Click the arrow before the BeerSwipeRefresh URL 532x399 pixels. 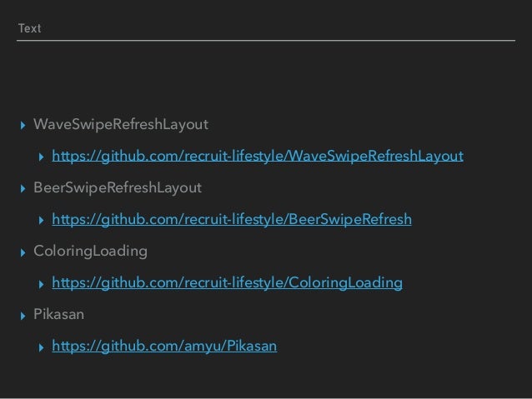pyautogui.click(x=41, y=221)
